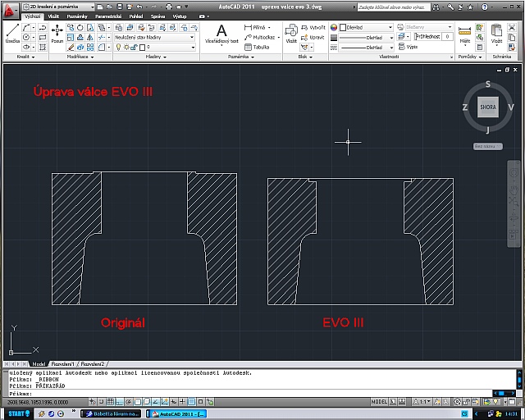The image size is (525, 420).
Task: Open the annotation scale 1:1 dropdown
Action: 422,402
